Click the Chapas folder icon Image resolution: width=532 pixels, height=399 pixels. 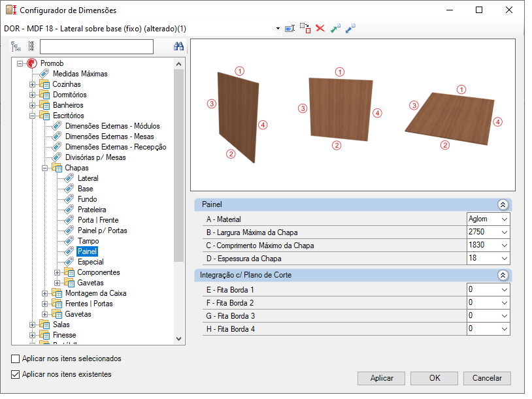(57, 168)
